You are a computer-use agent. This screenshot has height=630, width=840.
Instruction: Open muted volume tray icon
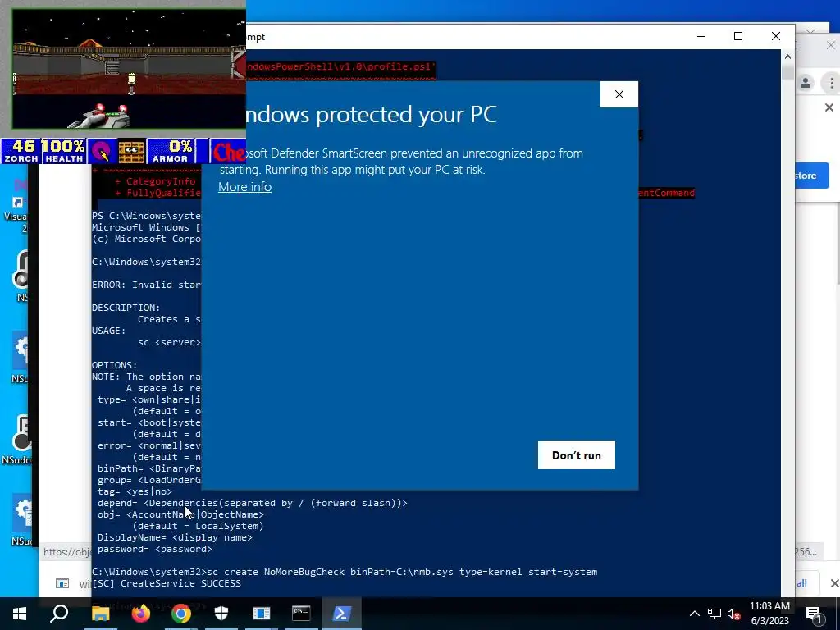coord(734,614)
